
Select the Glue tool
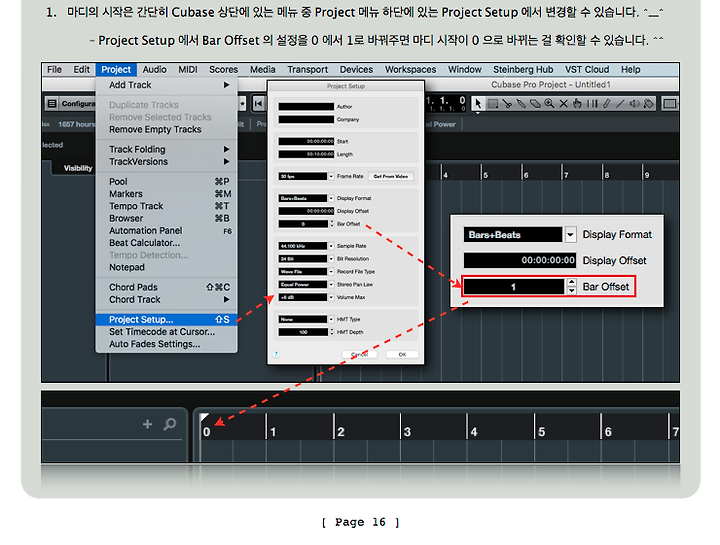click(521, 104)
